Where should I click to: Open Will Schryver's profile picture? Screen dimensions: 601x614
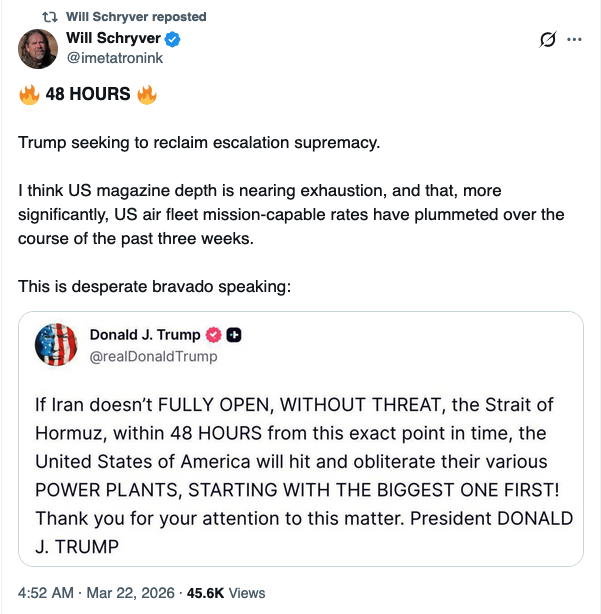coord(37,48)
